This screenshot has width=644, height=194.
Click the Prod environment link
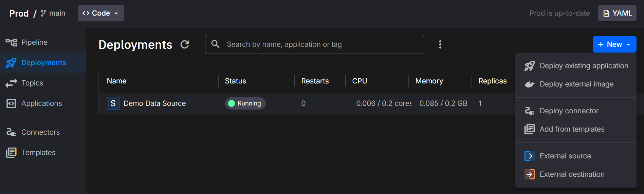(x=19, y=13)
